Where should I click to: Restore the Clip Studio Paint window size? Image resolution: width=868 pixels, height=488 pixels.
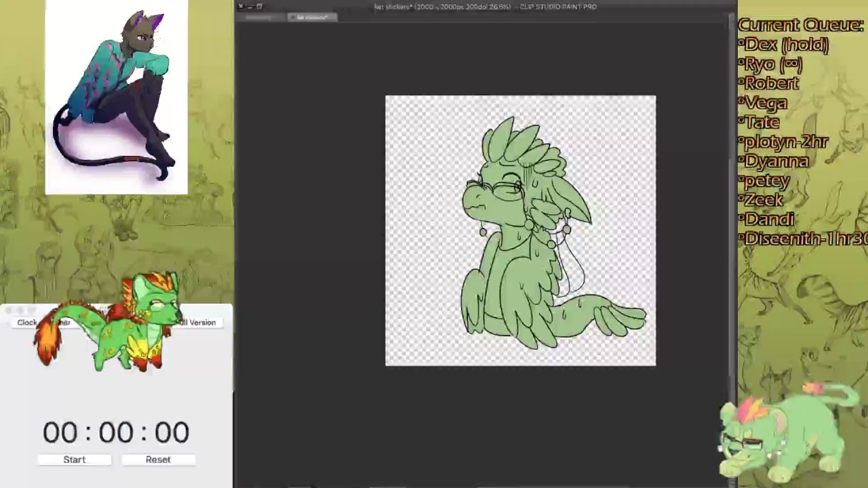pyautogui.click(x=259, y=6)
